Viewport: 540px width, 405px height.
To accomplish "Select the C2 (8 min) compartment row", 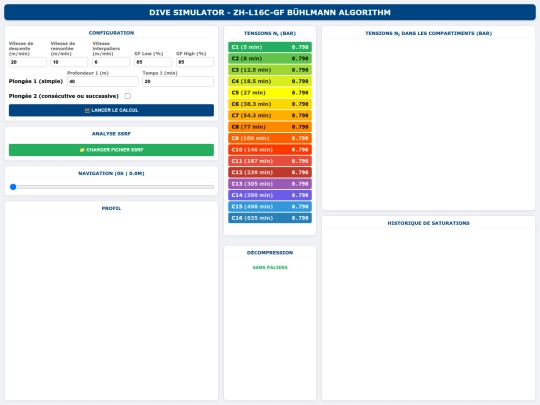I will pyautogui.click(x=270, y=59).
